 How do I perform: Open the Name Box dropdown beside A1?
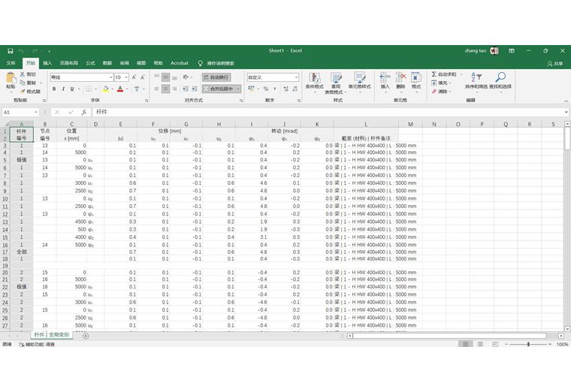pos(36,112)
